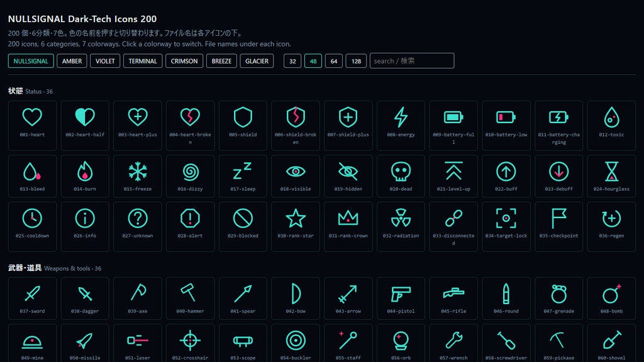Click the 032-radiation icon
The image size is (644, 362).
point(401,218)
